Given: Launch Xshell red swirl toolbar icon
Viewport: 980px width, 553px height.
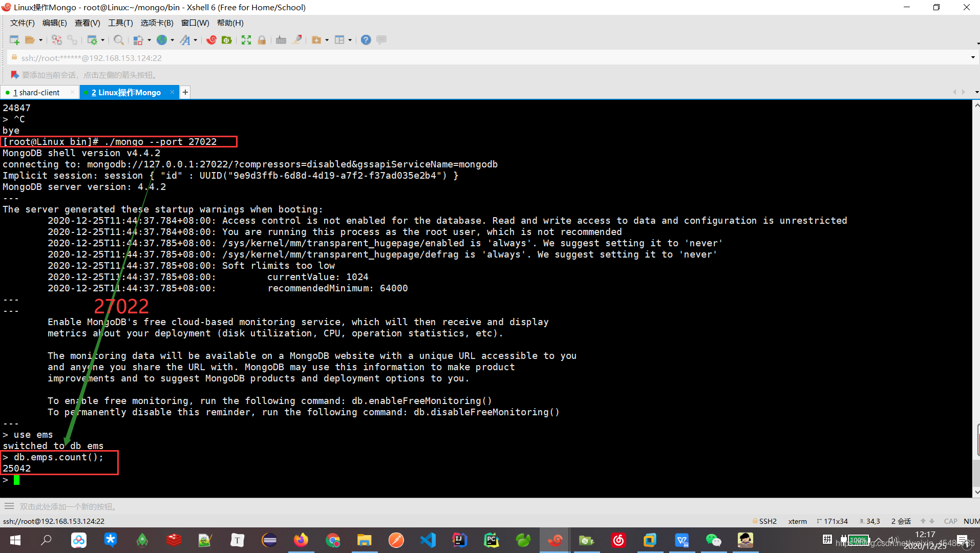Looking at the screenshot, I should pos(211,40).
